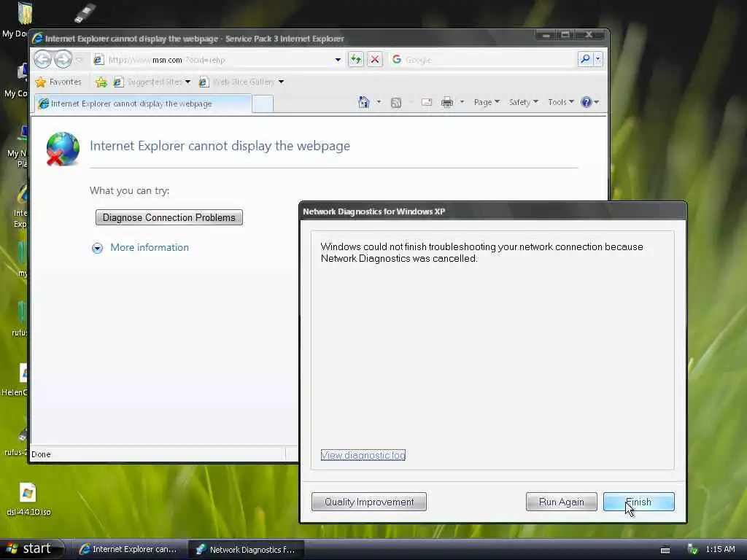Open the Favorites star button
The height and width of the screenshot is (560, 747).
58,82
